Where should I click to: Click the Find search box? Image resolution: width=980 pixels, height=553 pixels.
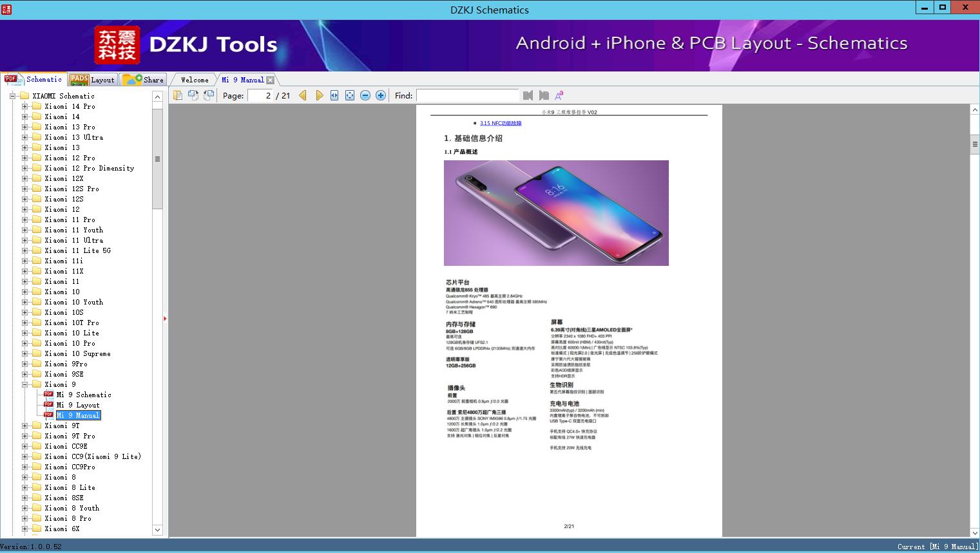point(468,95)
